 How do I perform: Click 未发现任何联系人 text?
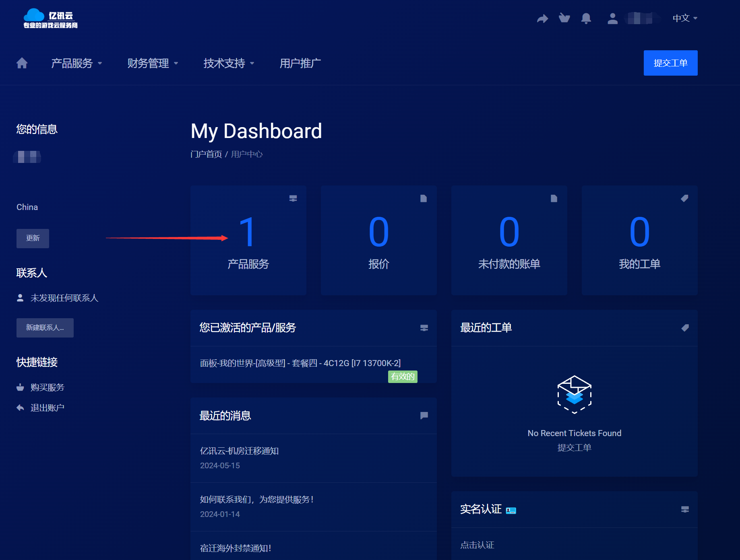pos(64,298)
